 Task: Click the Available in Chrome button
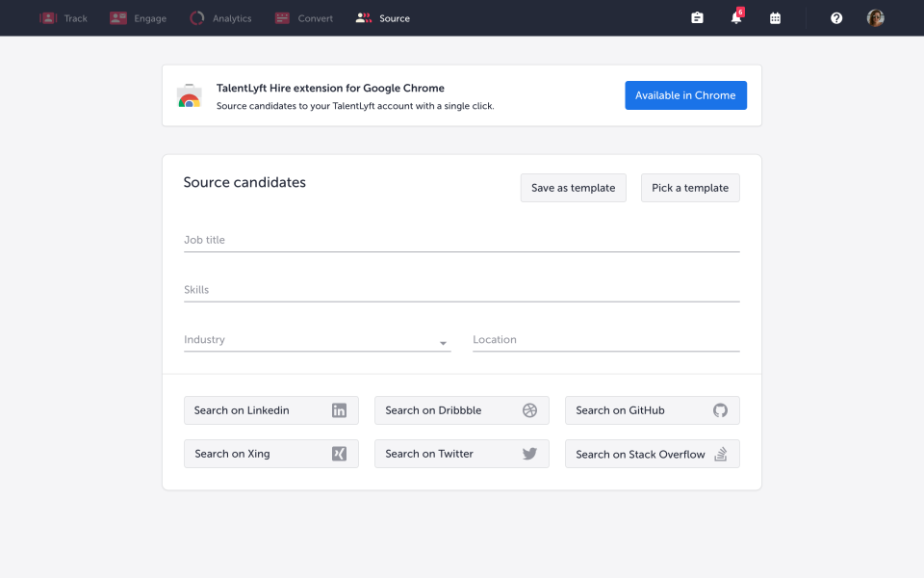point(685,94)
